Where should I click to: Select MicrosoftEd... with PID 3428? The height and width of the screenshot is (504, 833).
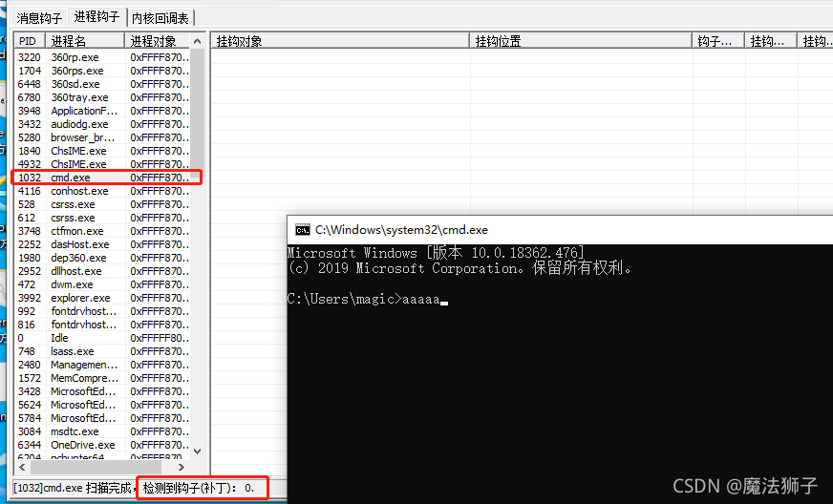[x=102, y=391]
